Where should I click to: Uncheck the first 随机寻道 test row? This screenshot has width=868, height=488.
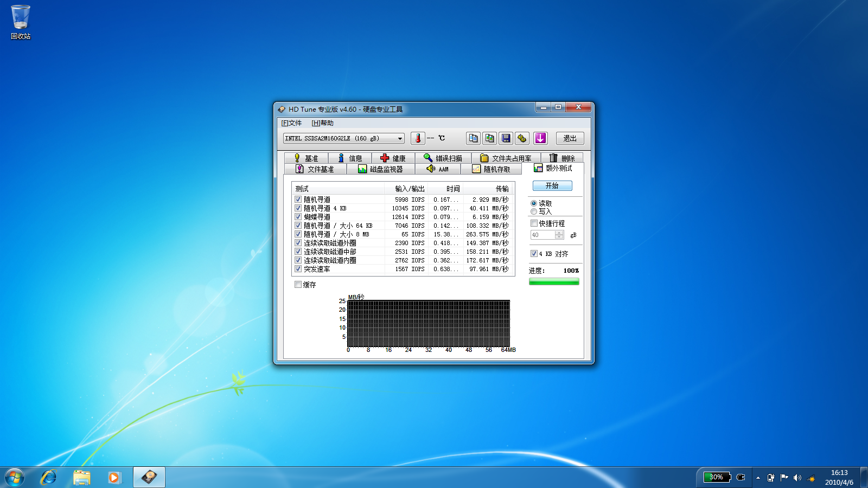(298, 199)
